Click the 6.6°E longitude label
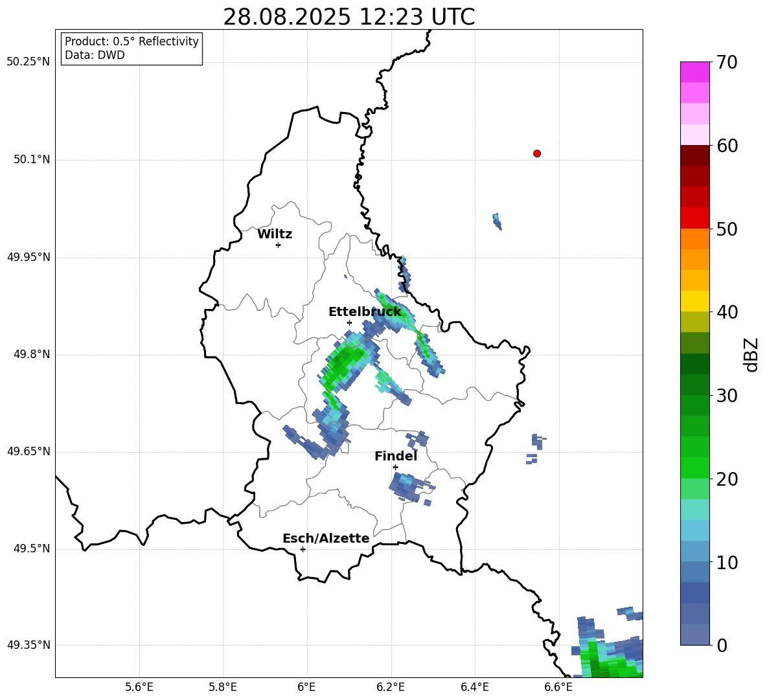767x700 pixels. 558,687
